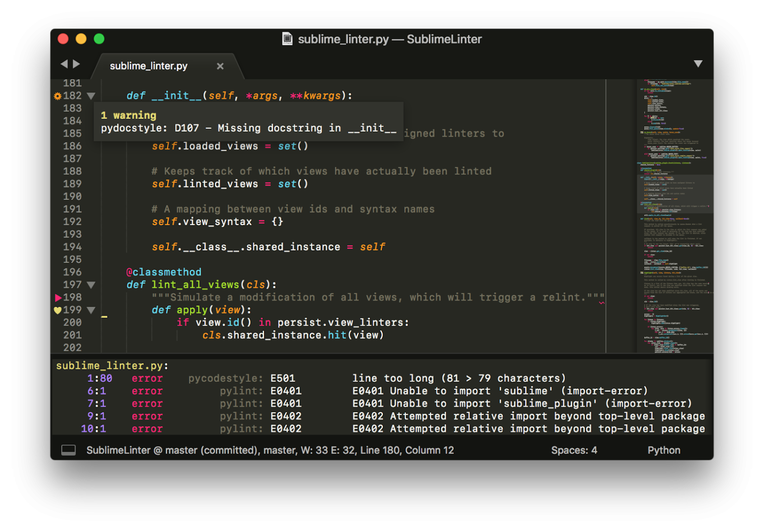Open the tab overflow menu
Viewport: 764px width, 532px height.
click(x=698, y=64)
